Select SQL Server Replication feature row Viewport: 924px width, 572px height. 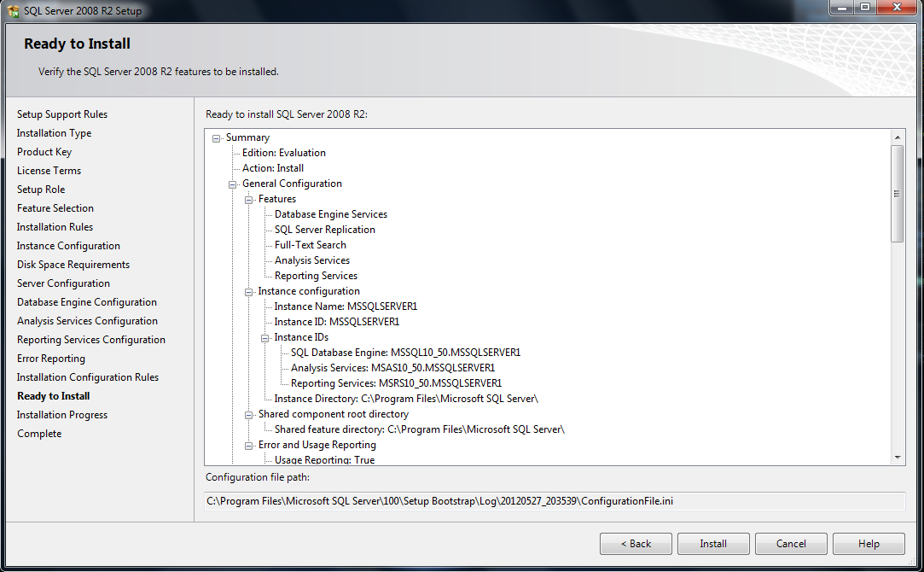coord(325,230)
